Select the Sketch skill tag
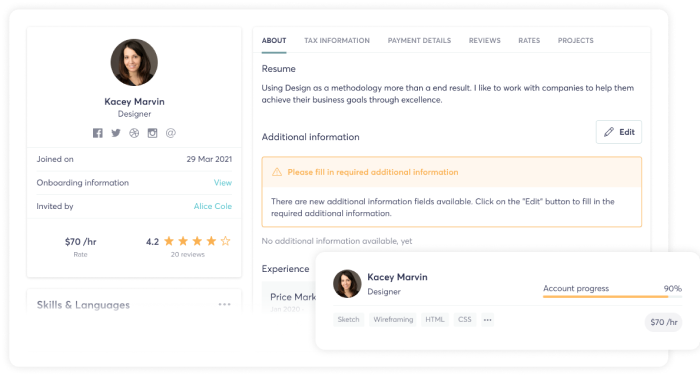The height and width of the screenshot is (377, 700). coord(348,320)
